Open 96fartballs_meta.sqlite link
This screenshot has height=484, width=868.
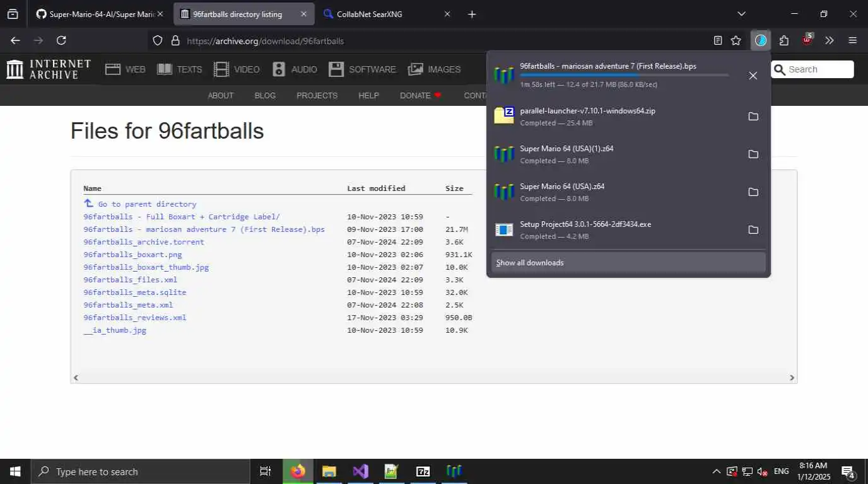tap(134, 292)
